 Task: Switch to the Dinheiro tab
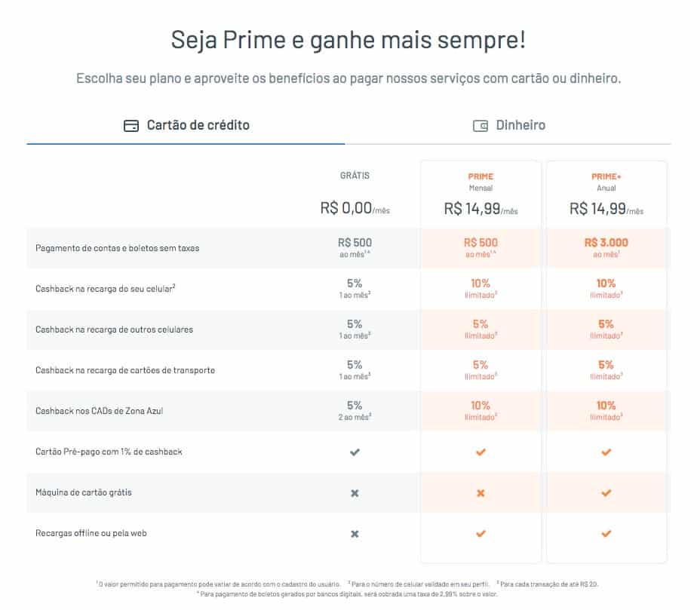tap(509, 126)
